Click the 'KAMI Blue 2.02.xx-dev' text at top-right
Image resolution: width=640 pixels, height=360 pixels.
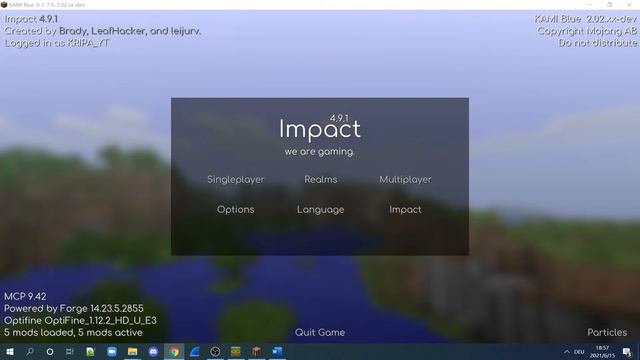click(x=585, y=19)
